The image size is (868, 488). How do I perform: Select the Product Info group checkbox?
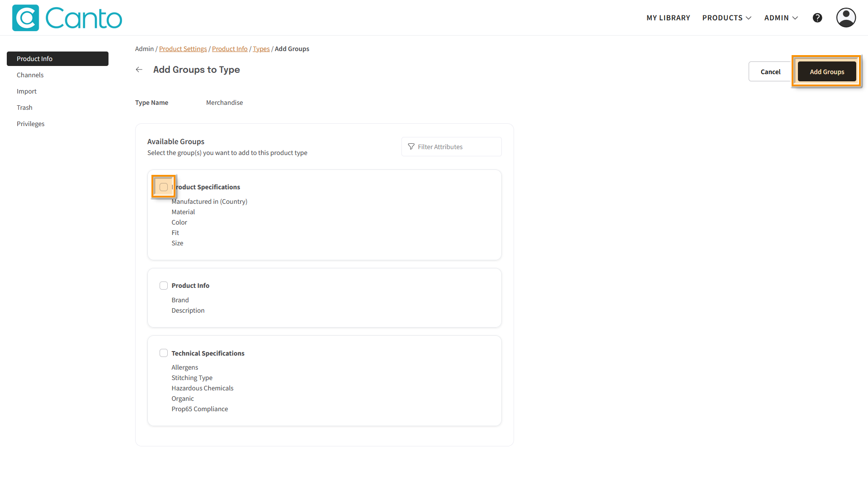164,286
